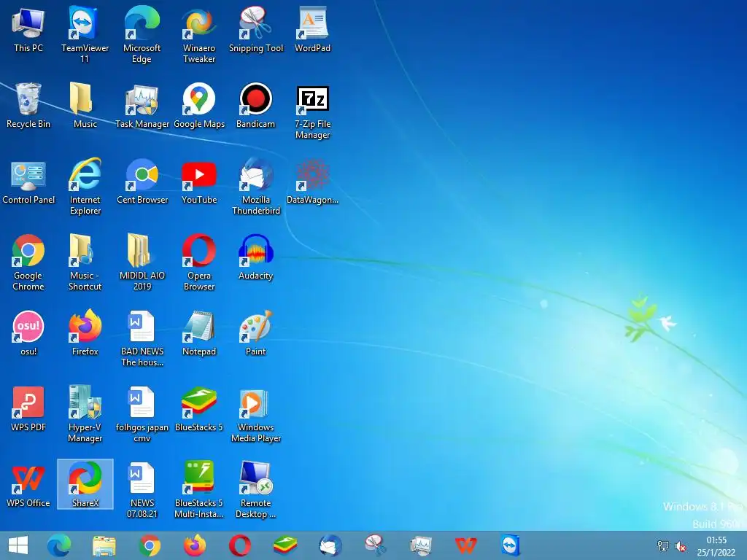Select the Hyper-V Manager desktop shortcut

click(85, 414)
